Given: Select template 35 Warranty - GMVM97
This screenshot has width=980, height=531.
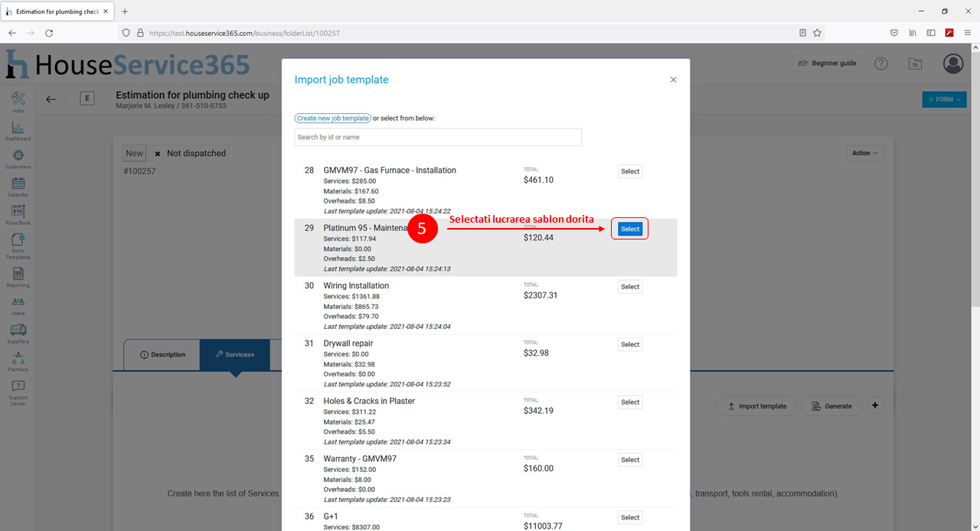Looking at the screenshot, I should [630, 460].
